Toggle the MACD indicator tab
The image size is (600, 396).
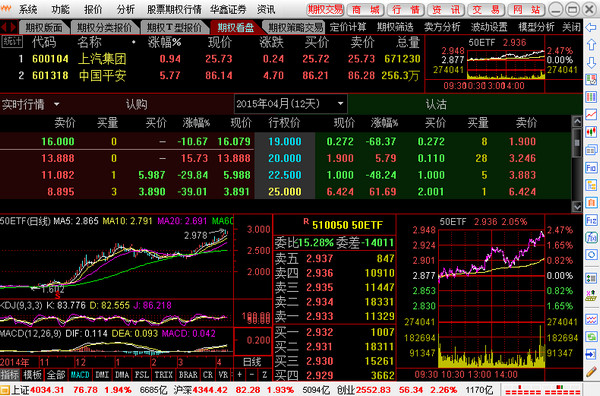coord(80,375)
